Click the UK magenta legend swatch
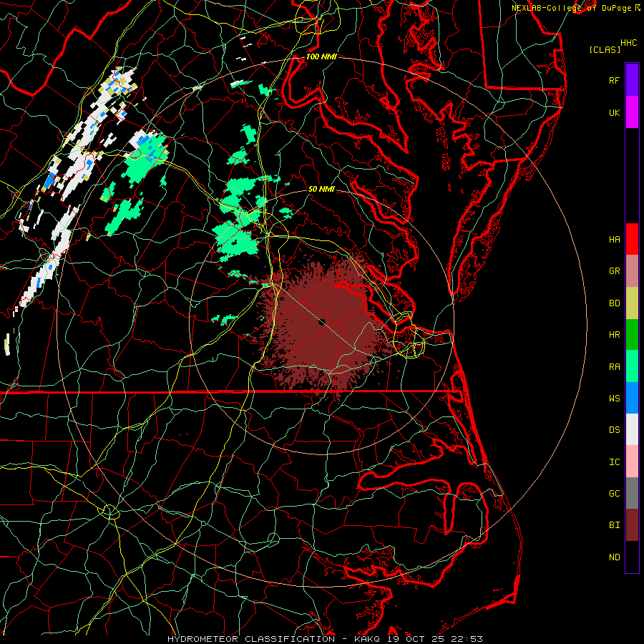 pos(632,112)
